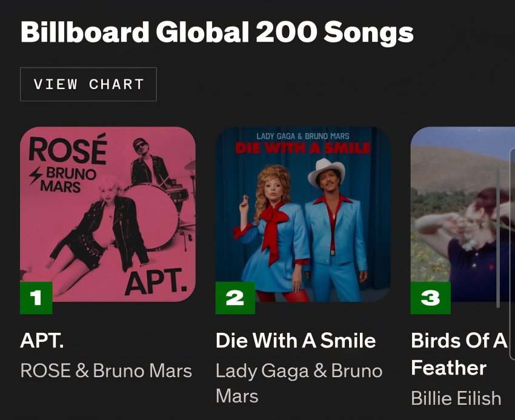The image size is (515, 420).
Task: Click the green rank 2 badge
Action: point(235,298)
